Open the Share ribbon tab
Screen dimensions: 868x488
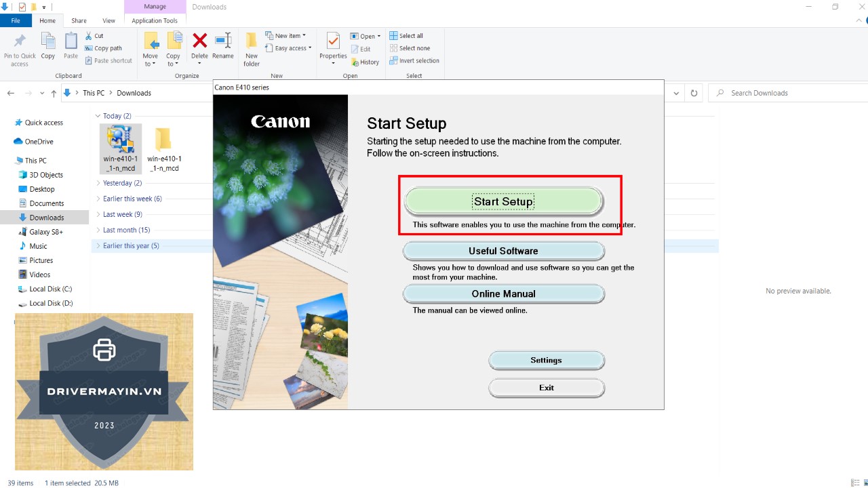(79, 21)
